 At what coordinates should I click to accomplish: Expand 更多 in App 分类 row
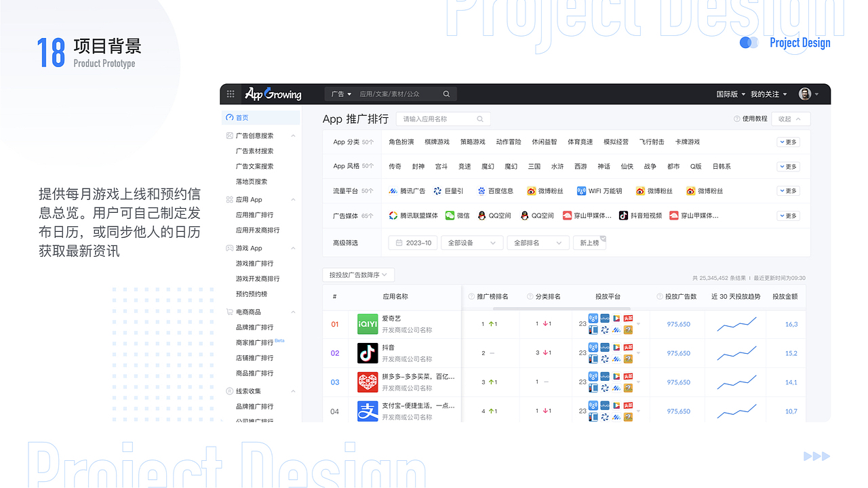point(788,142)
